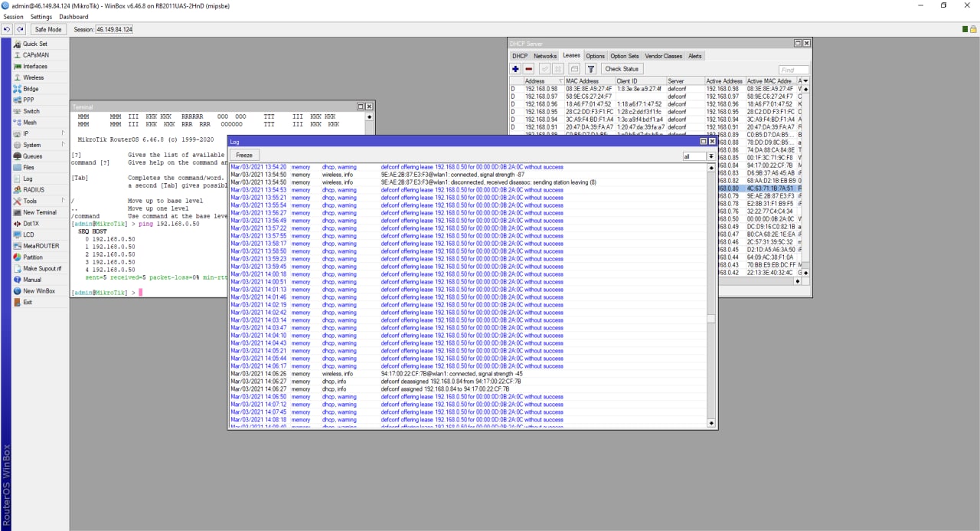Click the Check Status button
The height and width of the screenshot is (531, 980).
click(x=622, y=69)
